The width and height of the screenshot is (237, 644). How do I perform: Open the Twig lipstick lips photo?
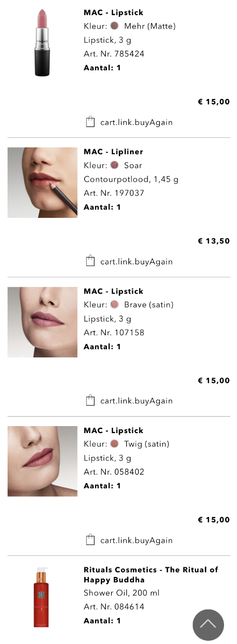42,461
